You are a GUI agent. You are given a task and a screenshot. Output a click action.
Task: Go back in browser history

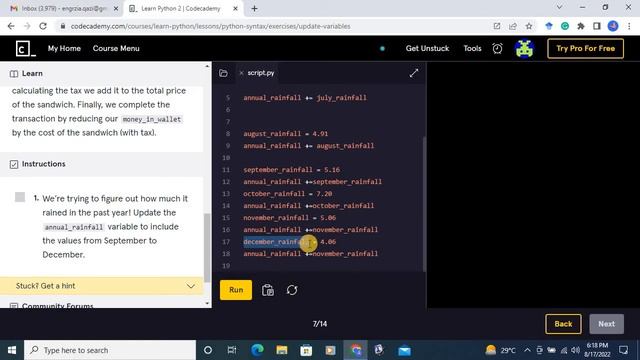click(11, 26)
